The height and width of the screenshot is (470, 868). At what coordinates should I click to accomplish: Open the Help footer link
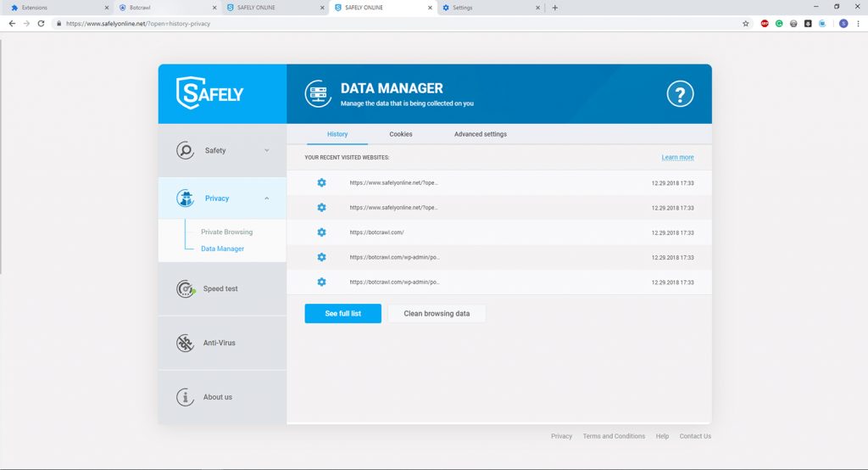pyautogui.click(x=662, y=436)
